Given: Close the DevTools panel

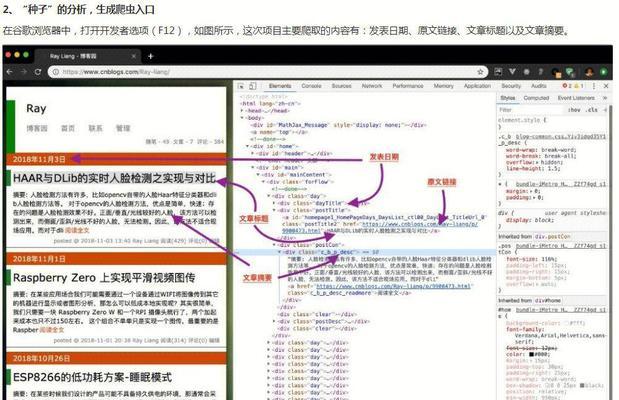Looking at the screenshot, I should coord(606,86).
